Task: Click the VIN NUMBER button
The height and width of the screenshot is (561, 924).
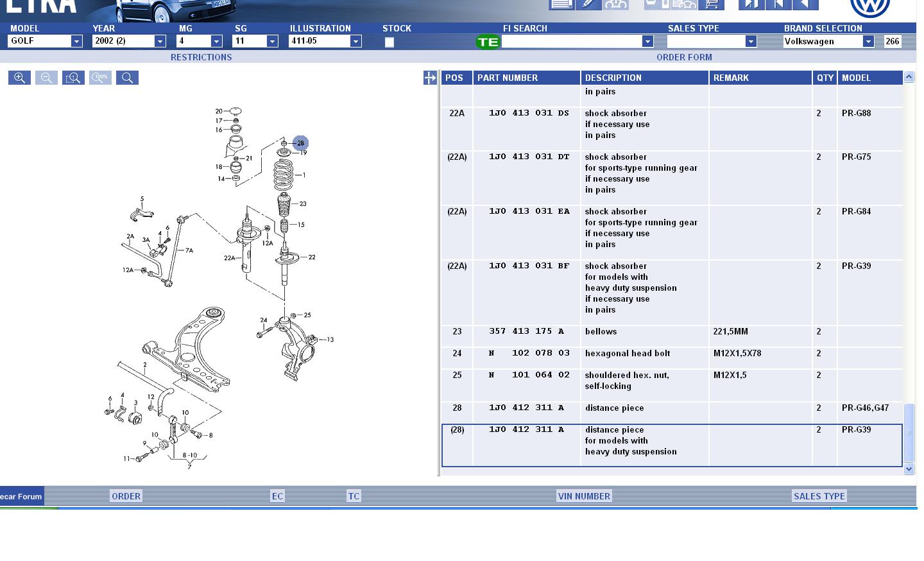Action: coord(584,496)
